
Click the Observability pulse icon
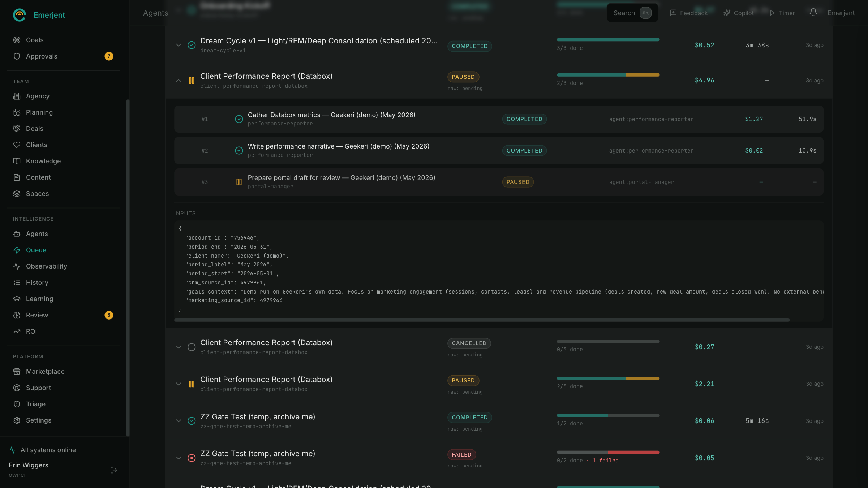click(x=17, y=266)
